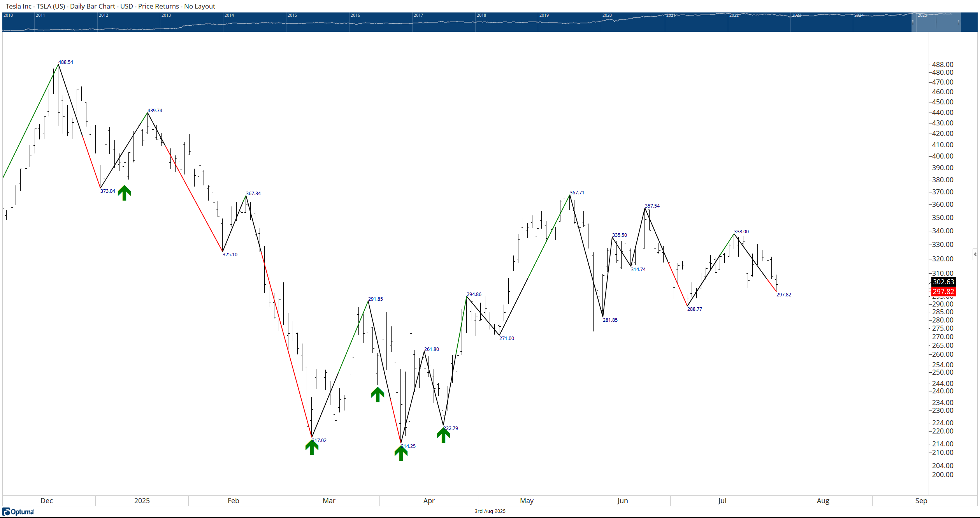Click the Mar label on date axis

click(x=329, y=500)
